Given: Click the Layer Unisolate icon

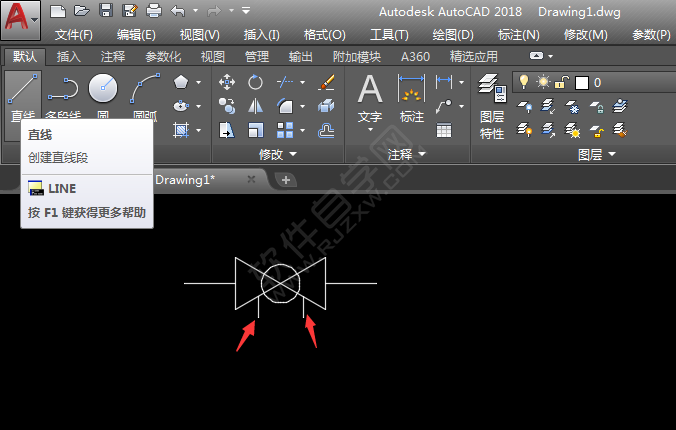Looking at the screenshot, I should tap(548, 130).
